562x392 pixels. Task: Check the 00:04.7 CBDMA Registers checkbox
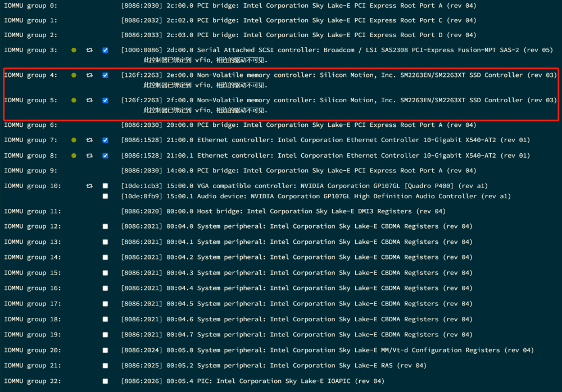[106, 335]
